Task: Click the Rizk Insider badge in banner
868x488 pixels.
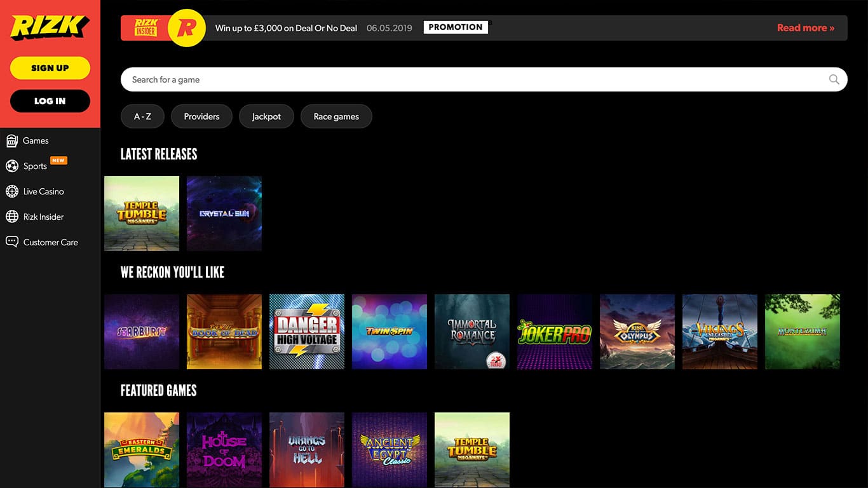Action: coord(146,27)
